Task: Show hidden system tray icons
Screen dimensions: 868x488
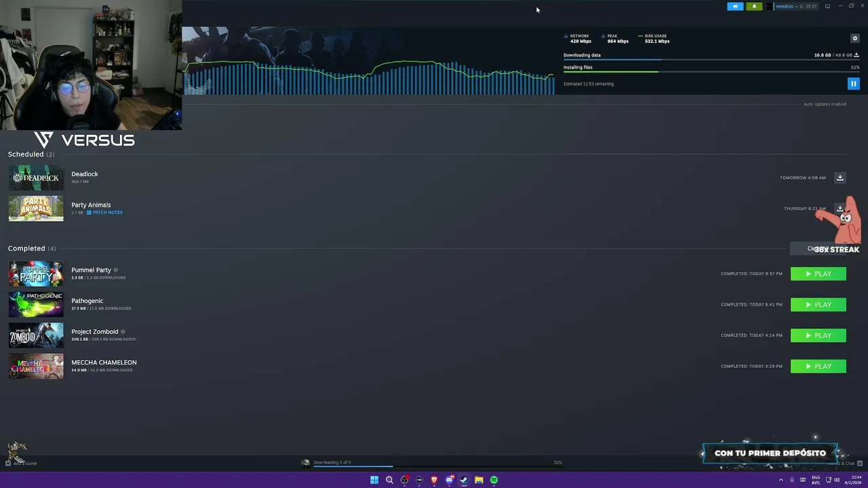Action: tap(781, 480)
